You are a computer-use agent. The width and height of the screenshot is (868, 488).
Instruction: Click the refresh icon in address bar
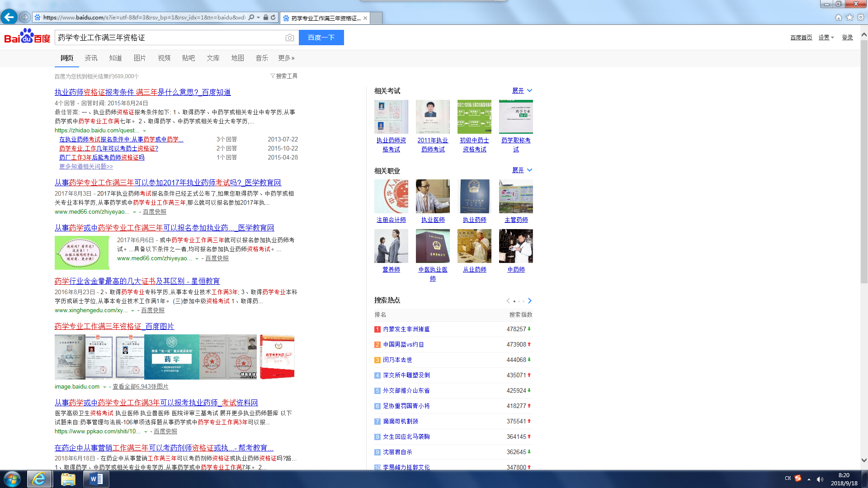[x=273, y=18]
